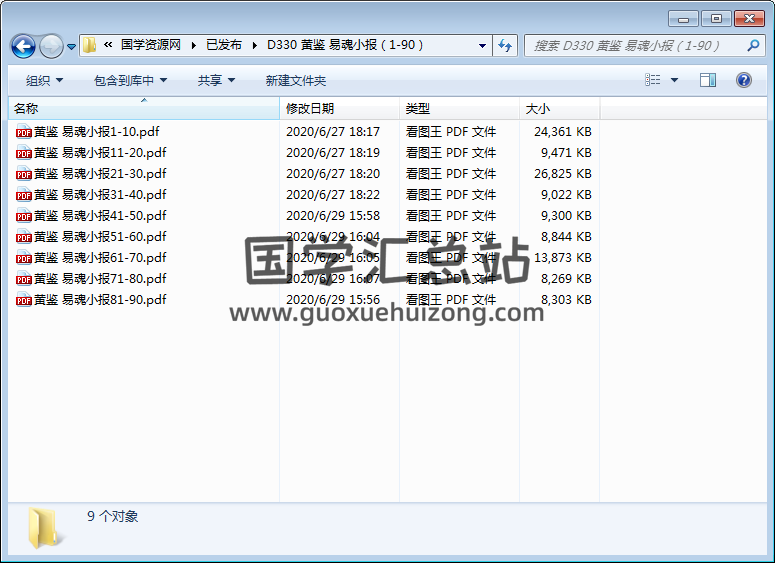This screenshot has width=775, height=563.
Task: Click date 2020/6/27 18:19
Action: pos(333,152)
